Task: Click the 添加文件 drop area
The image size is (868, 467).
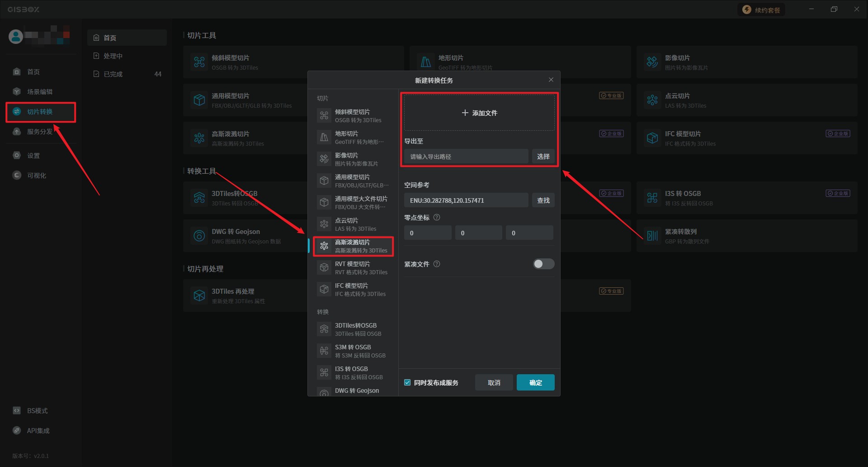Action: point(479,113)
